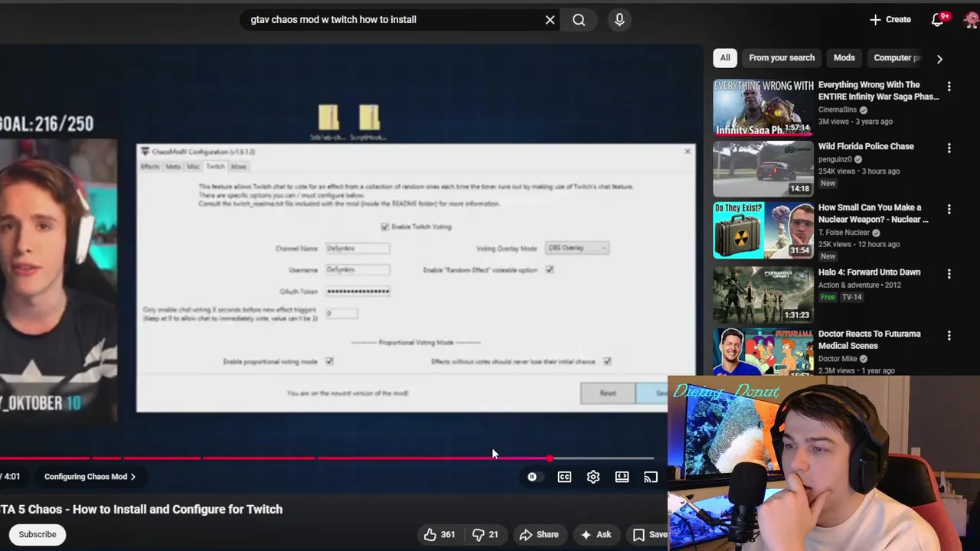Open options for Doctor Reacts To Futurama
Image resolution: width=980 pixels, height=551 pixels.
click(949, 335)
